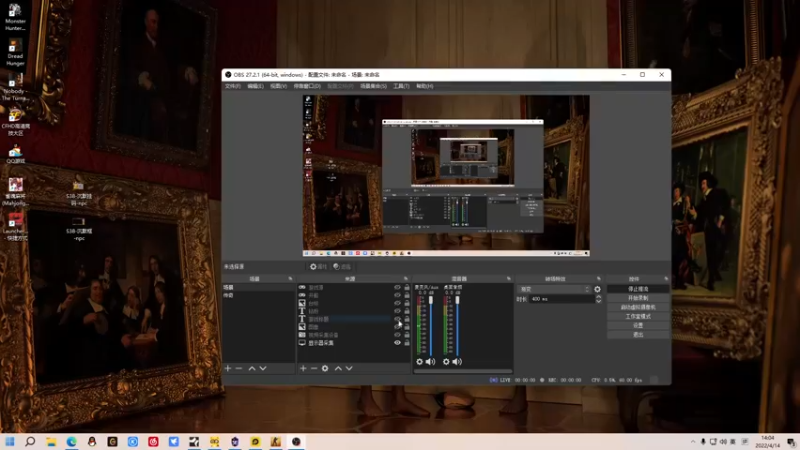This screenshot has height=450, width=800.
Task: Open the 工具(T) menu
Action: pos(401,86)
